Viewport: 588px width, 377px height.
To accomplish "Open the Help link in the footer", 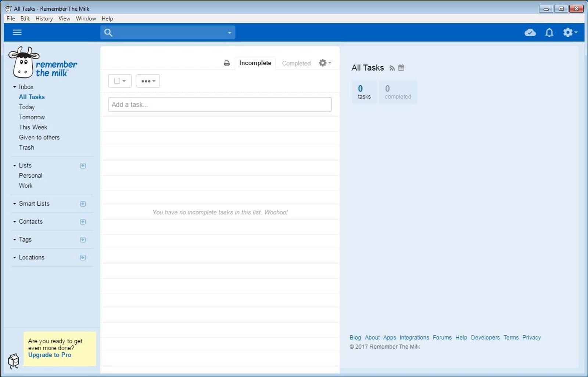I will click(x=461, y=338).
